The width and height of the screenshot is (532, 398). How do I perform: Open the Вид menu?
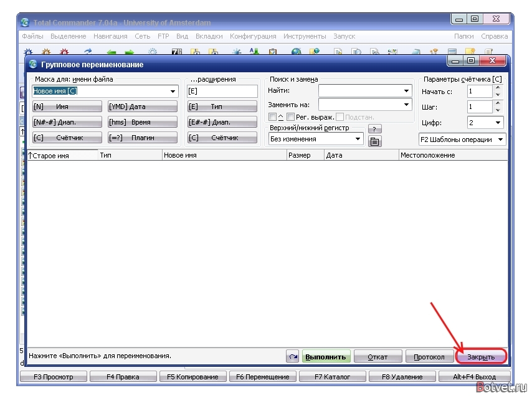click(182, 36)
